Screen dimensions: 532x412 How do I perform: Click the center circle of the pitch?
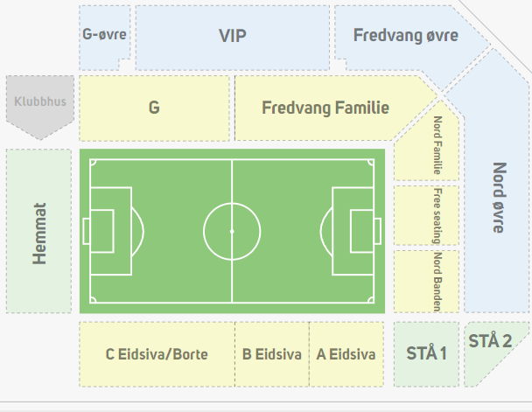pyautogui.click(x=232, y=231)
